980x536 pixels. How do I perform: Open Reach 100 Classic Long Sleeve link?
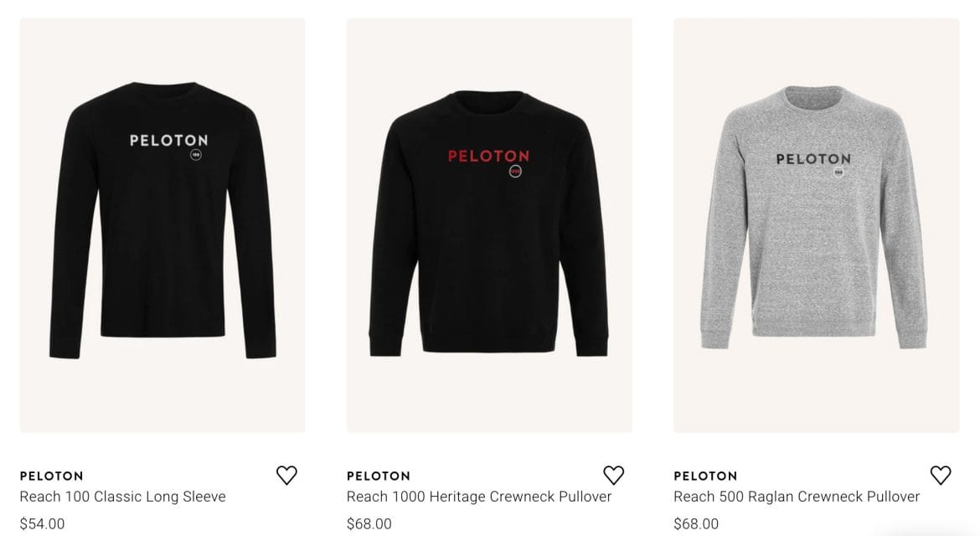tap(122, 497)
